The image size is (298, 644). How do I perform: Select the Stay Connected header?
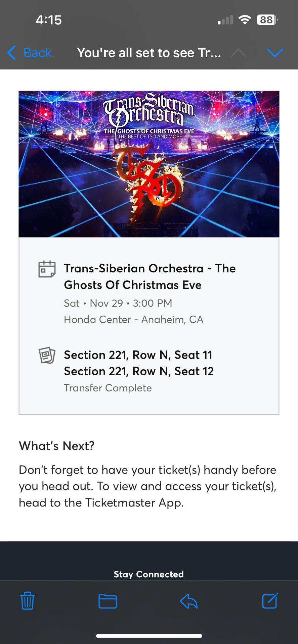tap(149, 574)
